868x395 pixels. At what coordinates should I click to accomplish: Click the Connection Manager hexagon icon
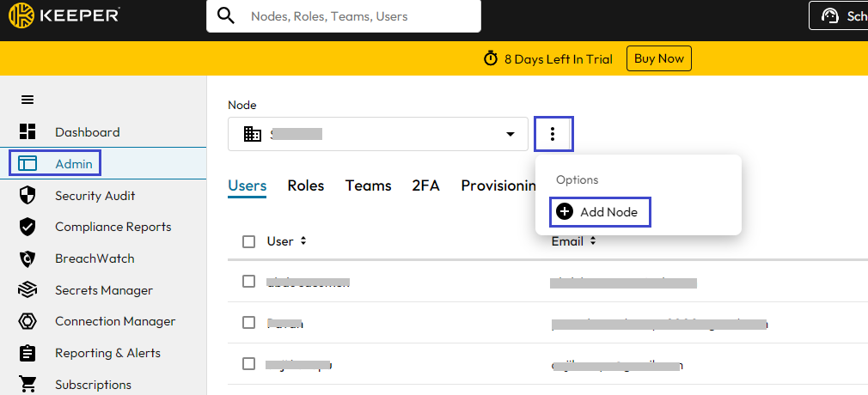pyautogui.click(x=28, y=321)
